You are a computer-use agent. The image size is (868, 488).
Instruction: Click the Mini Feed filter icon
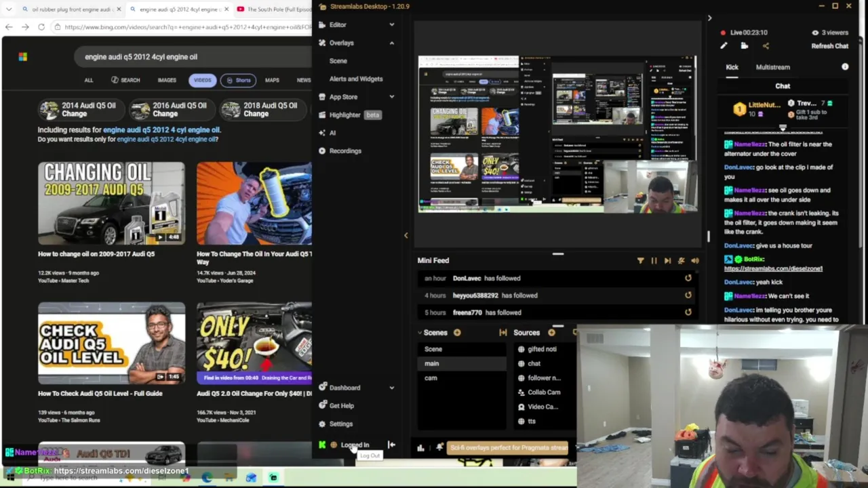[x=640, y=260]
